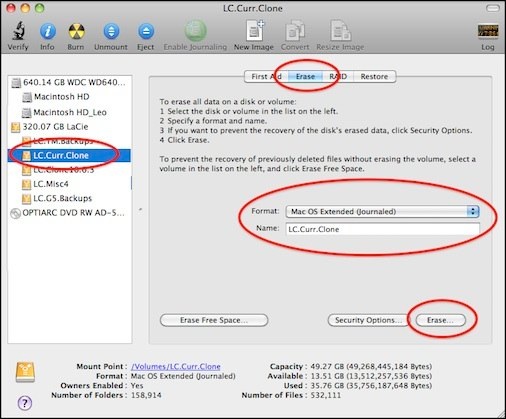Select the Erase tab
The height and width of the screenshot is (419, 506).
coord(305,77)
